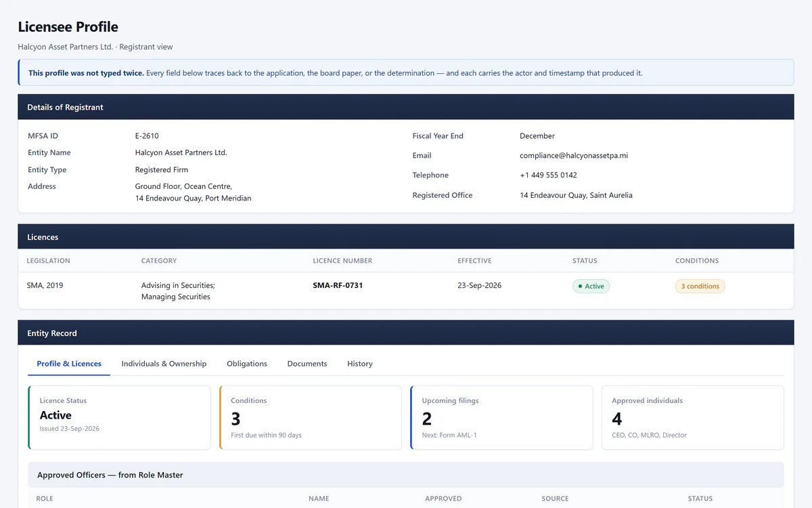This screenshot has width=812, height=508.
Task: Click the Effective column header
Action: coord(474,261)
